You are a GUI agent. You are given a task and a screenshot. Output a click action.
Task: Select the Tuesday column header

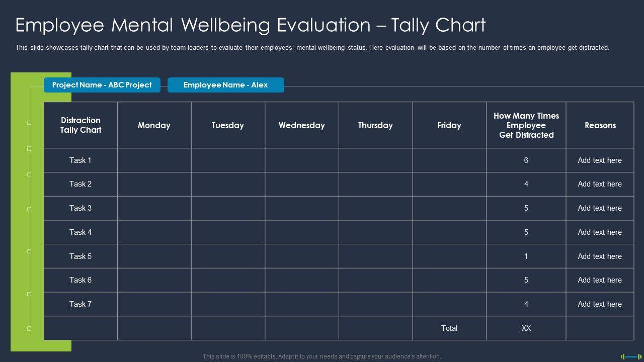pos(227,125)
